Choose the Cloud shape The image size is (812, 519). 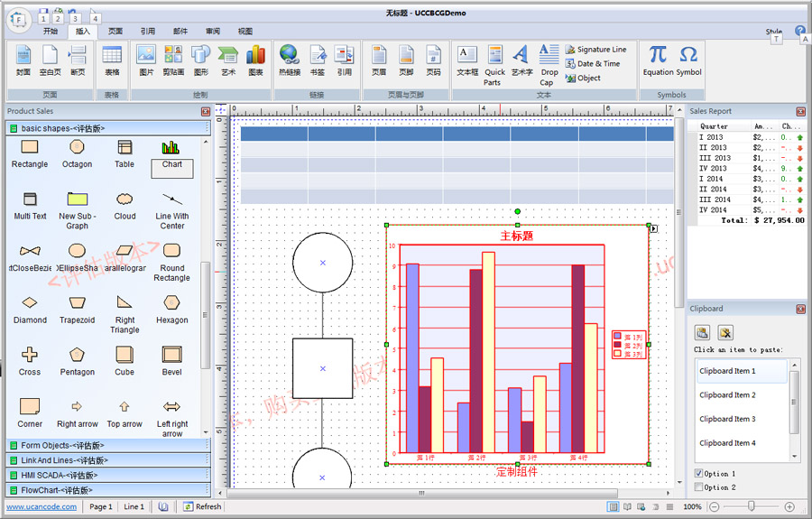125,205
